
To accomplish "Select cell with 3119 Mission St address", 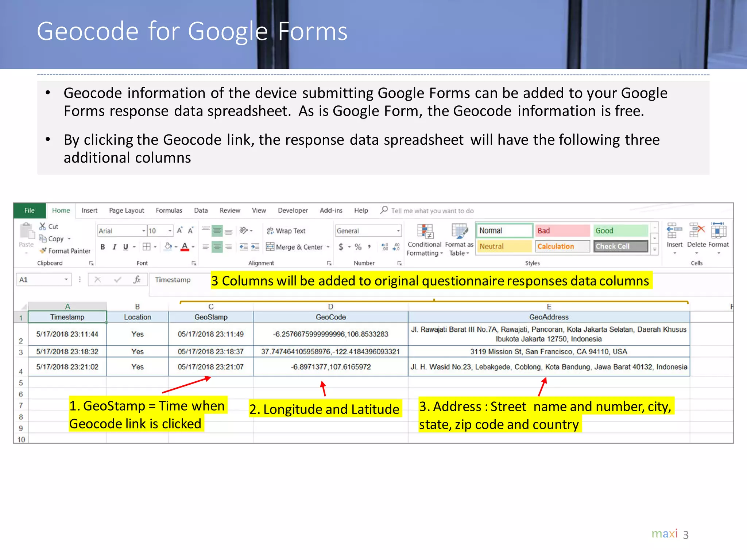I will click(549, 351).
